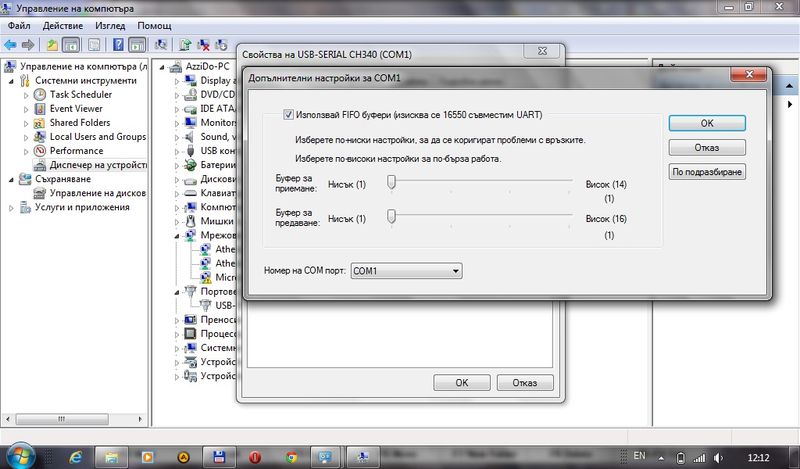
Task: Open the Файл menu
Action: 19,25
